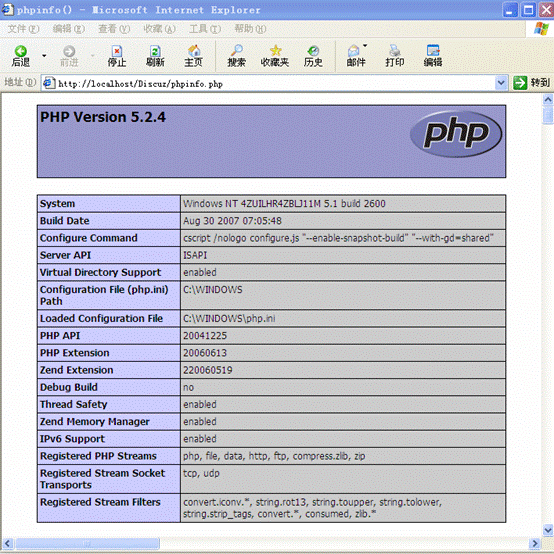Viewport: 554px width, 554px height.
Task: Click the 'ISAPI' Server API value
Action: pyautogui.click(x=195, y=255)
